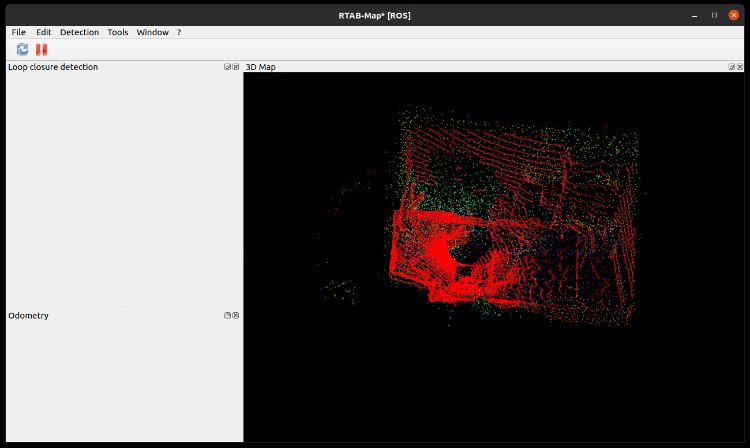Click the refresh/new data toolbar icon

click(x=22, y=49)
